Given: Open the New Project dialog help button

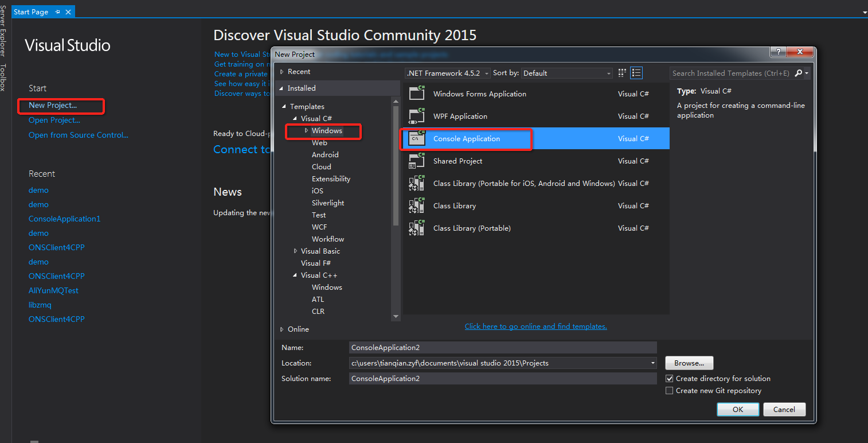Looking at the screenshot, I should point(777,52).
